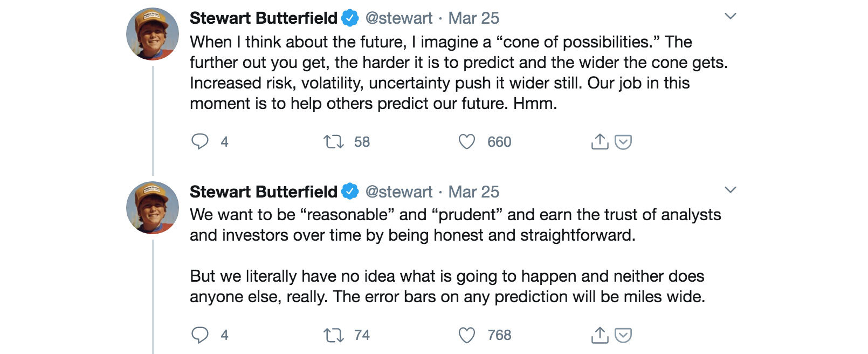This screenshot has width=868, height=354.
Task: Open Stewart Butterfield's profile from first tweet name
Action: 263,18
